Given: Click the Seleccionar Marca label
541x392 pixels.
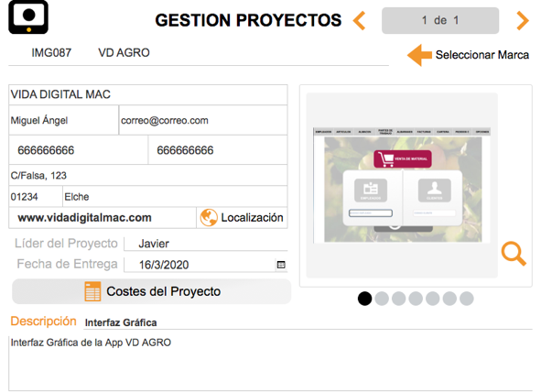Looking at the screenshot, I should pyautogui.click(x=482, y=55).
